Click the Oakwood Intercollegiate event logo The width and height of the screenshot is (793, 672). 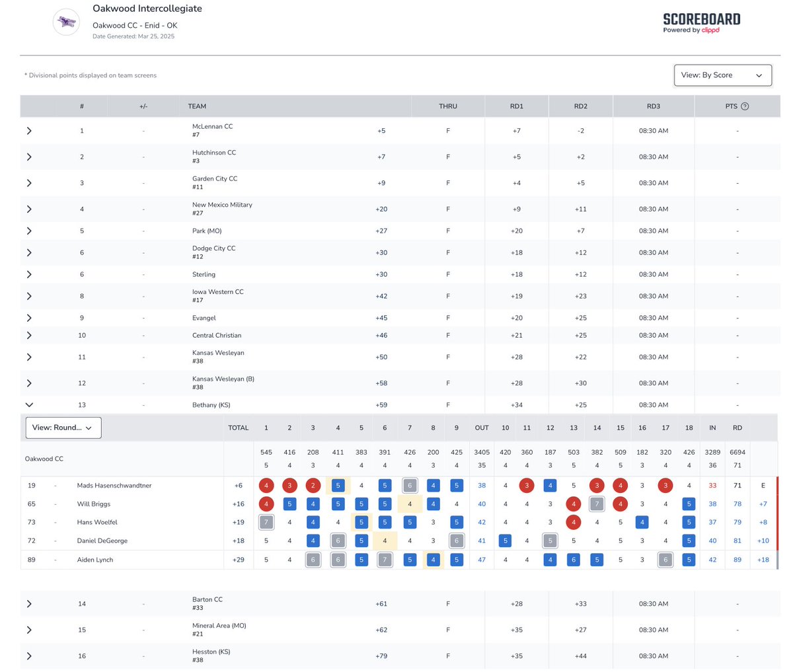click(66, 22)
